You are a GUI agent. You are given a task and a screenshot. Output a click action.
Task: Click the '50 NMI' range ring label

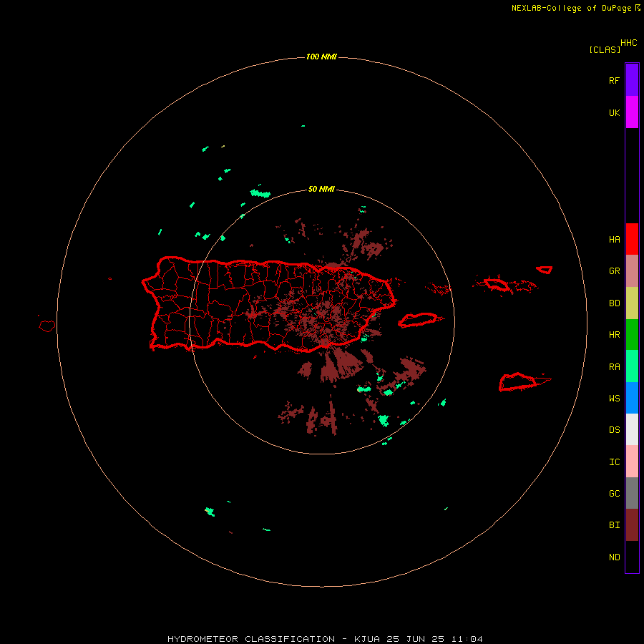tap(321, 189)
